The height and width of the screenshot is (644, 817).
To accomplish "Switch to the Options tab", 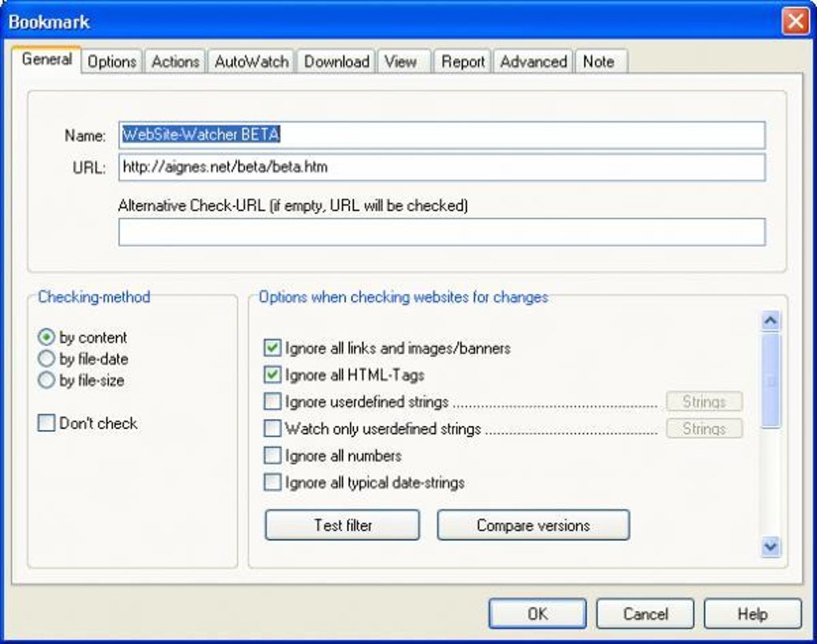I will pyautogui.click(x=112, y=62).
